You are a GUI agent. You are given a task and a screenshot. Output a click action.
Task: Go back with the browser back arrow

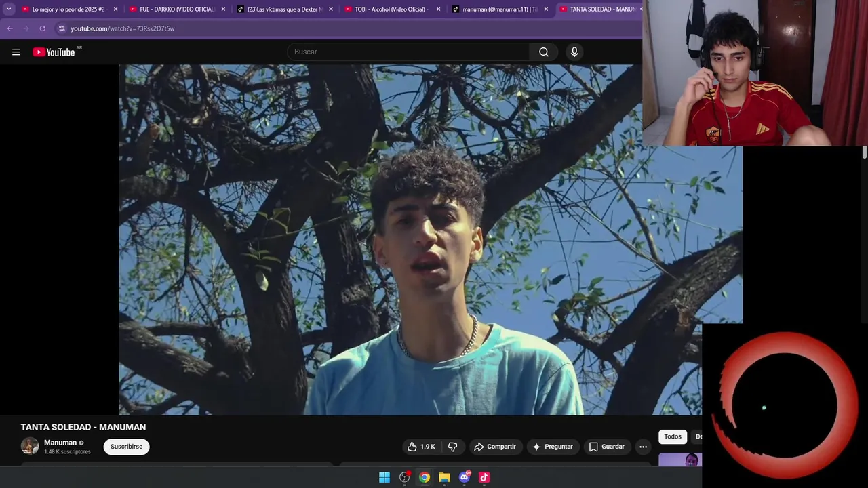click(x=9, y=28)
